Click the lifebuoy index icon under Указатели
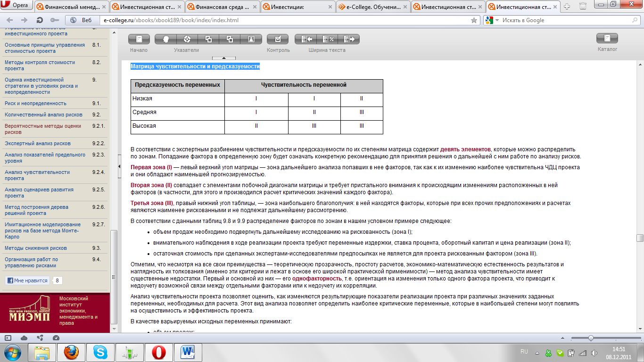This screenshot has width=644, height=362. click(x=187, y=39)
